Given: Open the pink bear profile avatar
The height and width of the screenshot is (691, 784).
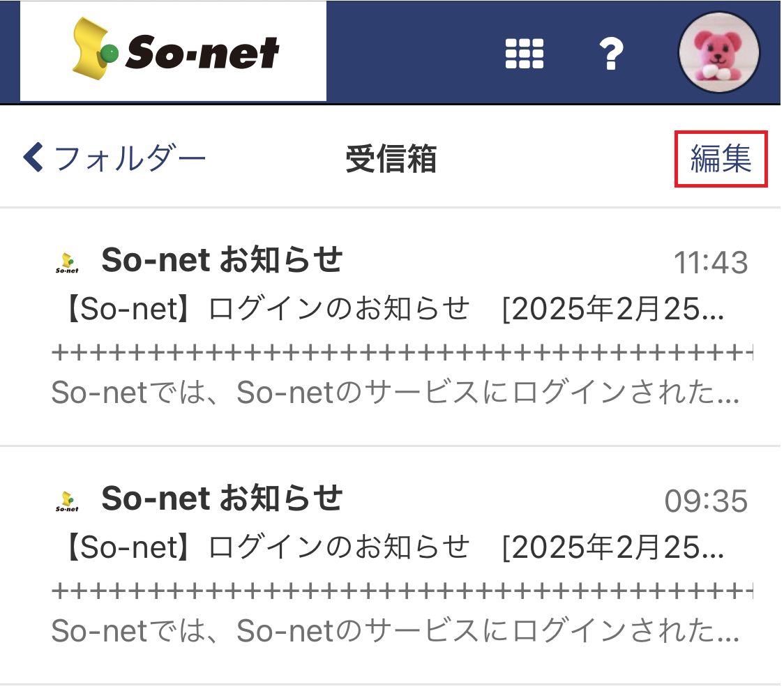Looking at the screenshot, I should pos(719,53).
